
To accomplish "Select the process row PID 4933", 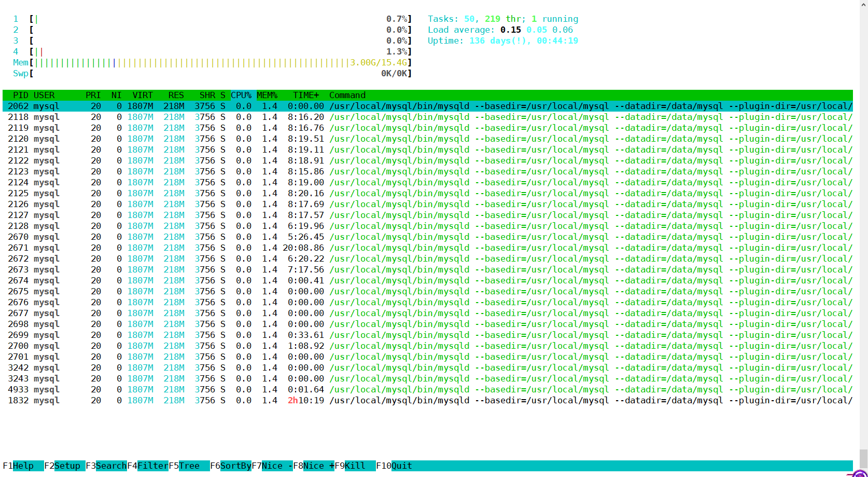I will 428,389.
